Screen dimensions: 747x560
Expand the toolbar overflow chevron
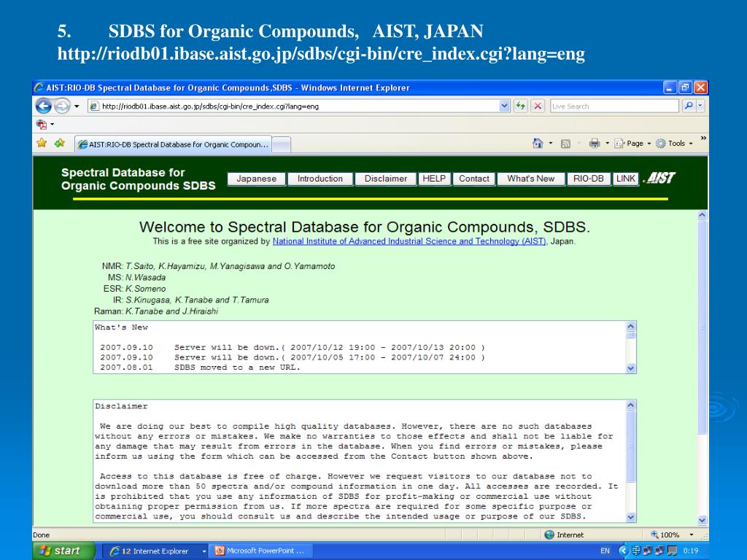tap(703, 138)
